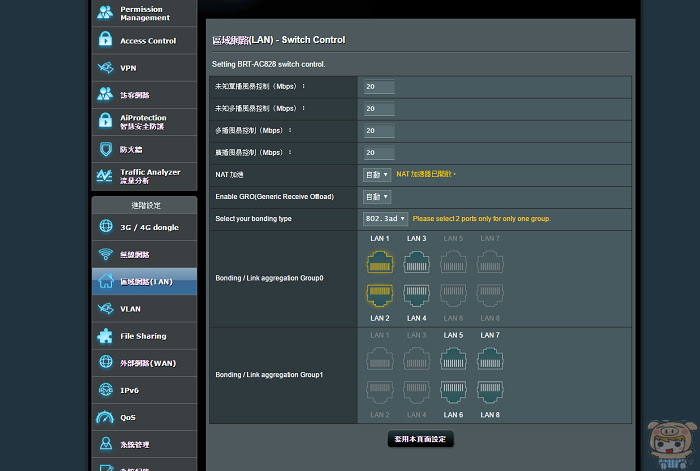Open the guest network people icon

pyautogui.click(x=105, y=94)
